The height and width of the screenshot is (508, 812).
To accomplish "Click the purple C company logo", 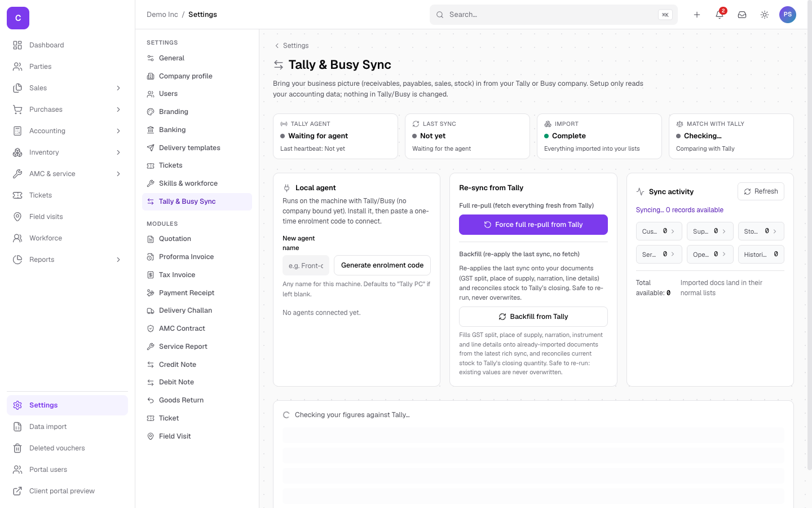I will [18, 18].
